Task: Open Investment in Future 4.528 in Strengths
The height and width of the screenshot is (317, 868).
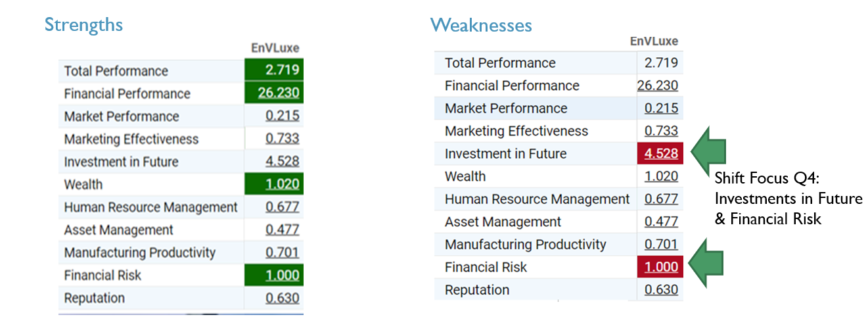Action: pyautogui.click(x=283, y=162)
